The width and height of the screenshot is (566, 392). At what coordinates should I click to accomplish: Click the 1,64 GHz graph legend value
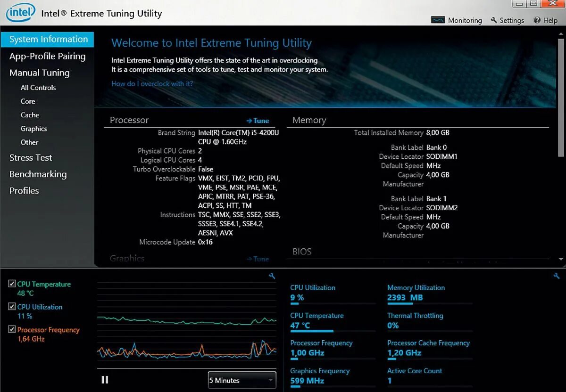(x=31, y=339)
